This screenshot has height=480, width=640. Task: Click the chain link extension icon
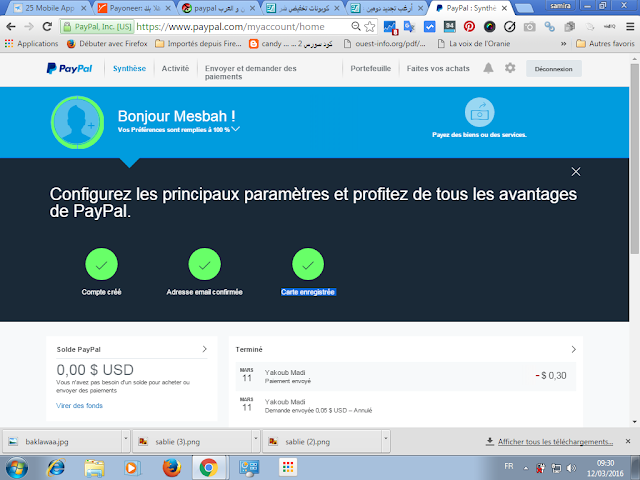pos(550,27)
